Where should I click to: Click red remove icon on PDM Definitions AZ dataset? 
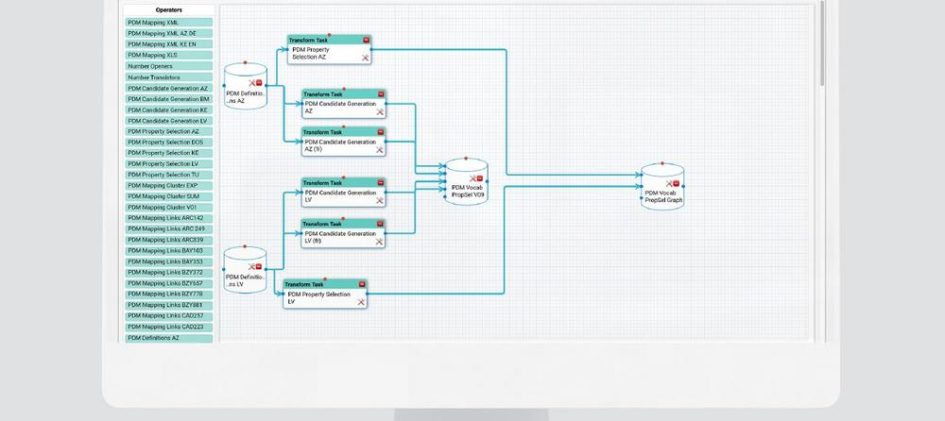[258, 83]
